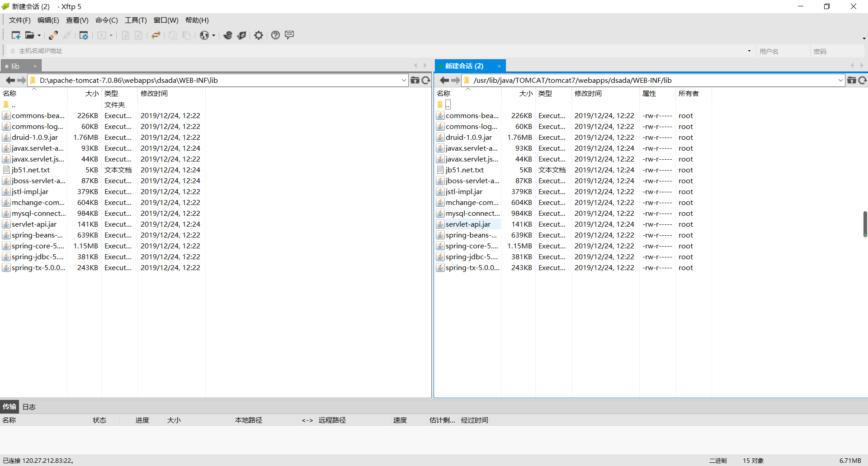Close the local lib tab
This screenshot has width=868, height=466.
pyautogui.click(x=35, y=66)
